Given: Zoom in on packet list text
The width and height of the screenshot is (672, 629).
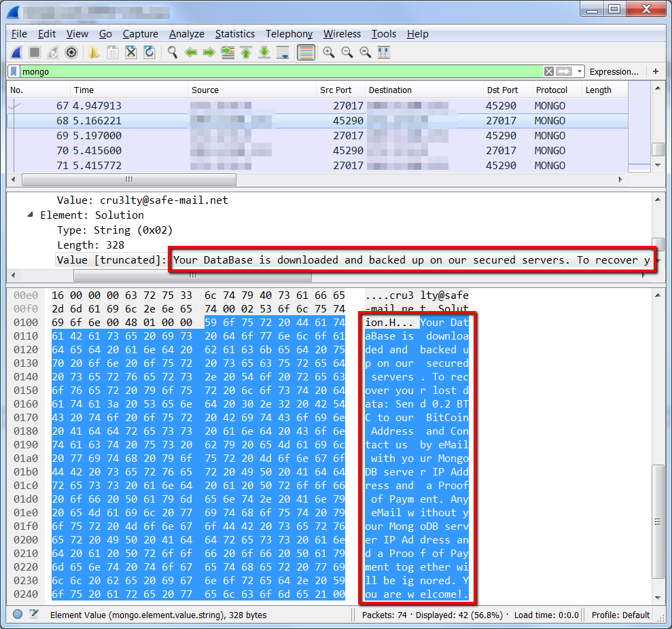Looking at the screenshot, I should pyautogui.click(x=329, y=53).
